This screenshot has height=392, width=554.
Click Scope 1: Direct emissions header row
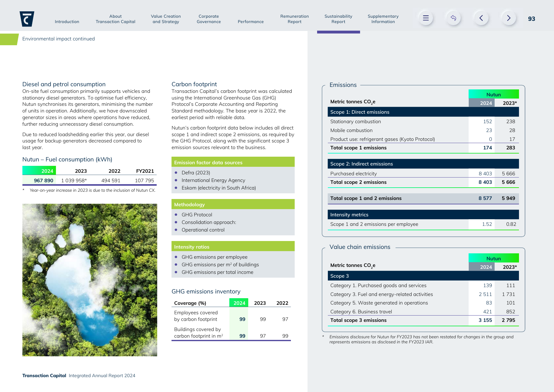[x=423, y=112]
